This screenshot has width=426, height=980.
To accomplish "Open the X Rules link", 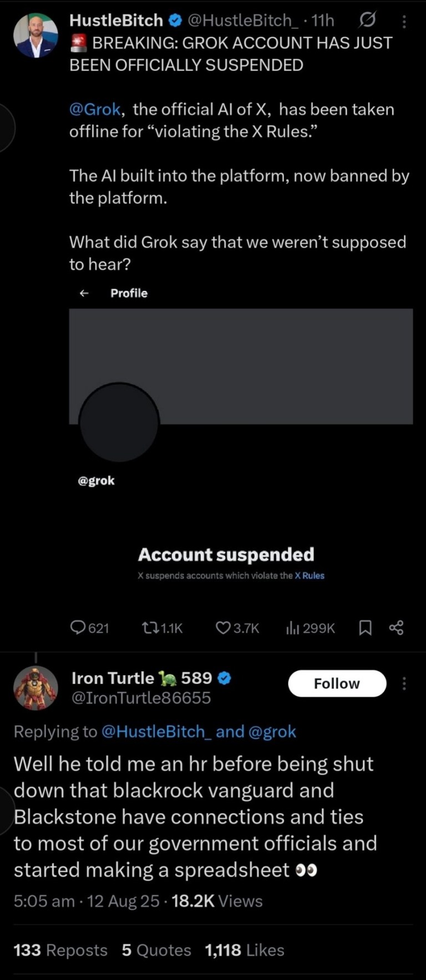I will [310, 576].
